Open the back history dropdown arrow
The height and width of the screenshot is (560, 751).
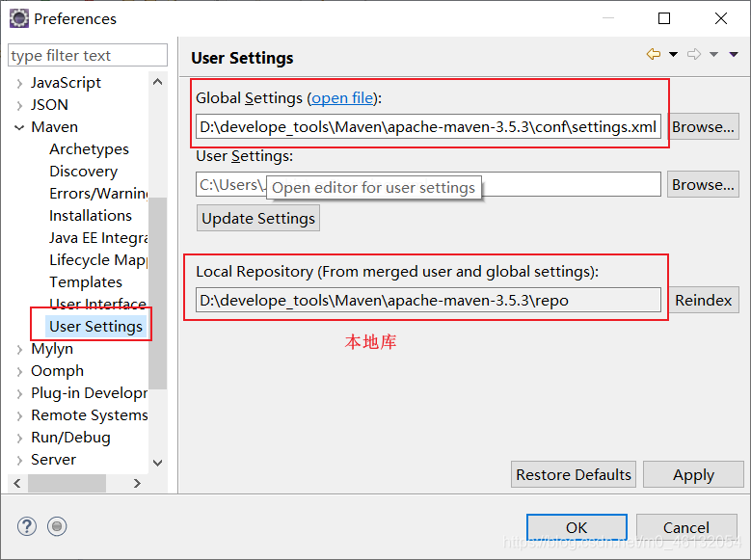[x=674, y=54]
